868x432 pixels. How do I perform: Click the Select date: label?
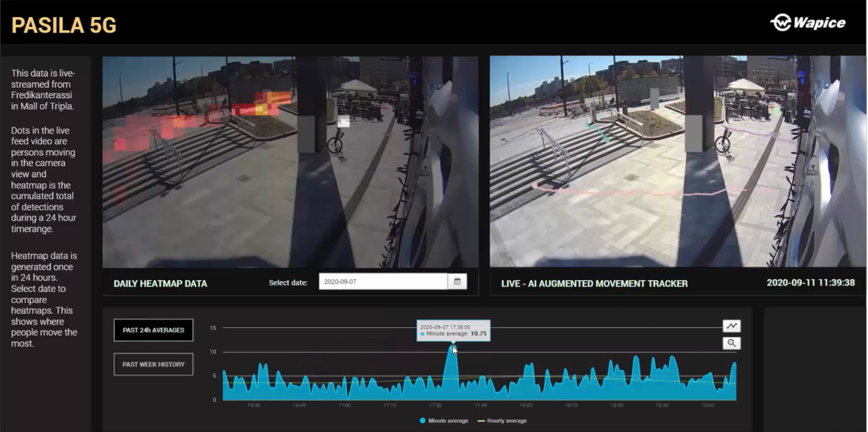[x=288, y=283]
